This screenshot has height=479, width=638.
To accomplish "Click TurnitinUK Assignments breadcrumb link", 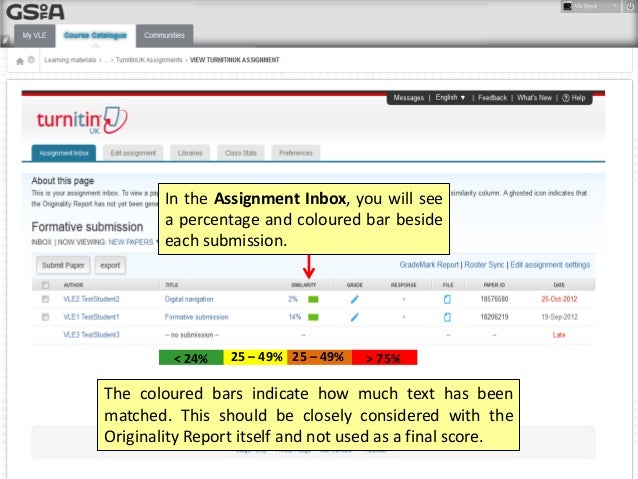I will [x=149, y=60].
